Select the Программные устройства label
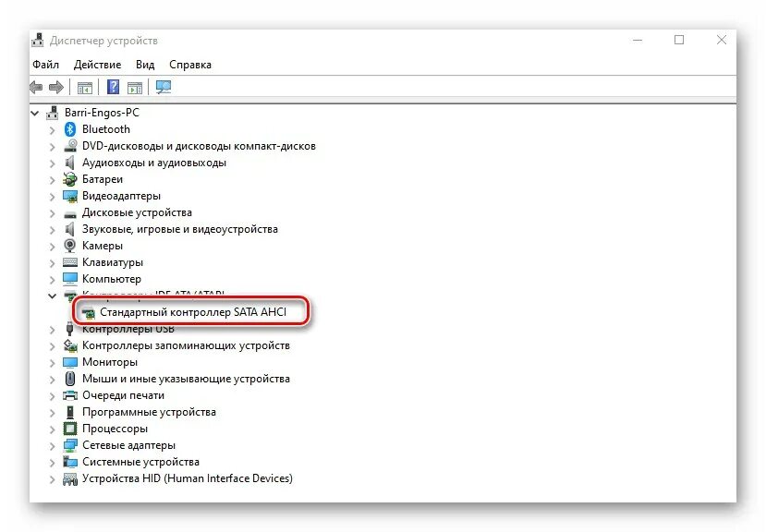 [x=149, y=412]
